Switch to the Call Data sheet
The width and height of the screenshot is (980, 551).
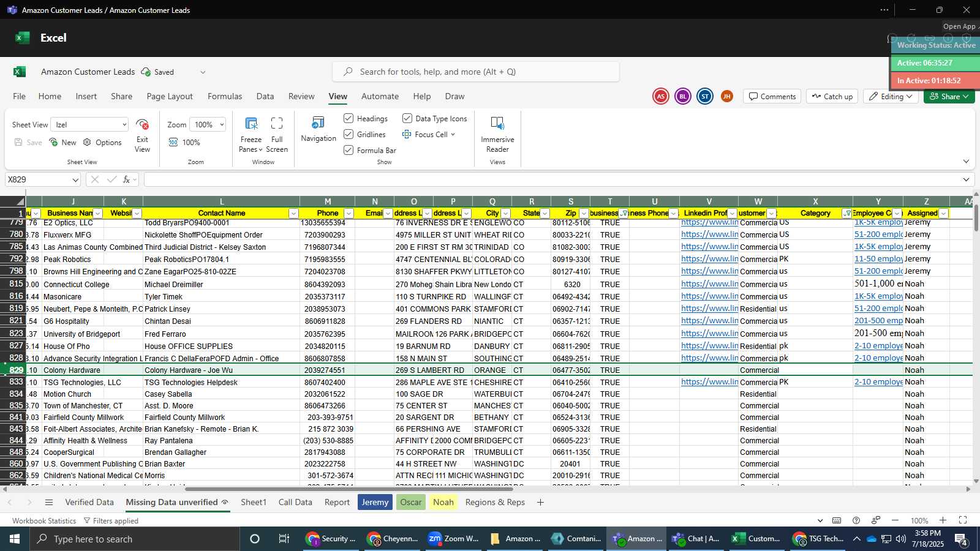[x=295, y=502]
